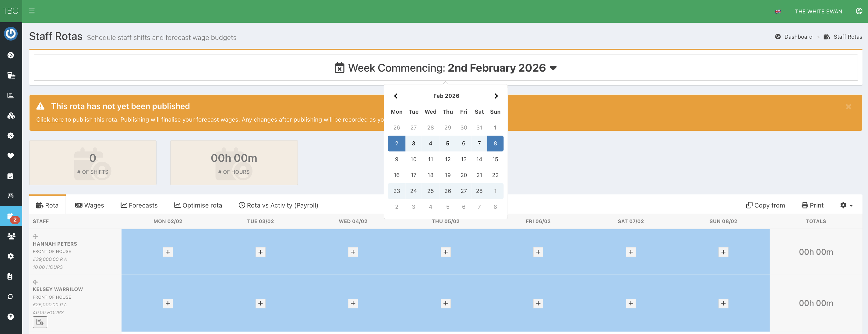
Task: Go to next month in calendar
Action: (x=496, y=96)
